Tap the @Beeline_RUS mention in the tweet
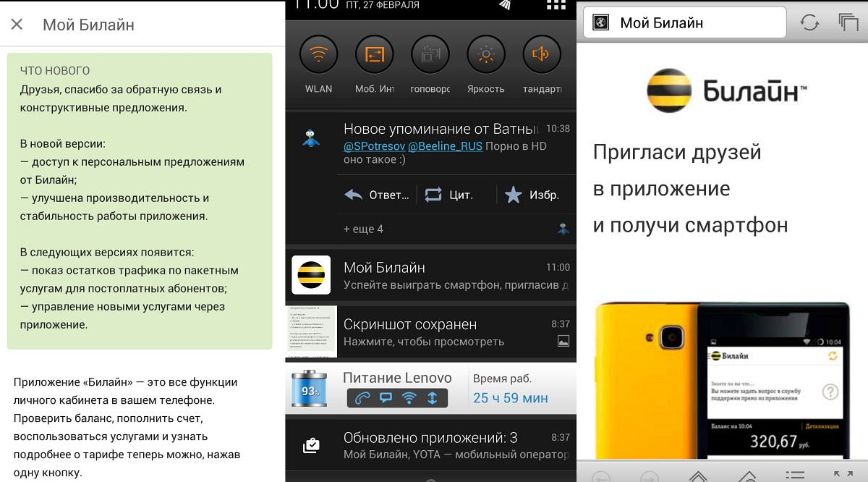The width and height of the screenshot is (868, 482). click(445, 146)
